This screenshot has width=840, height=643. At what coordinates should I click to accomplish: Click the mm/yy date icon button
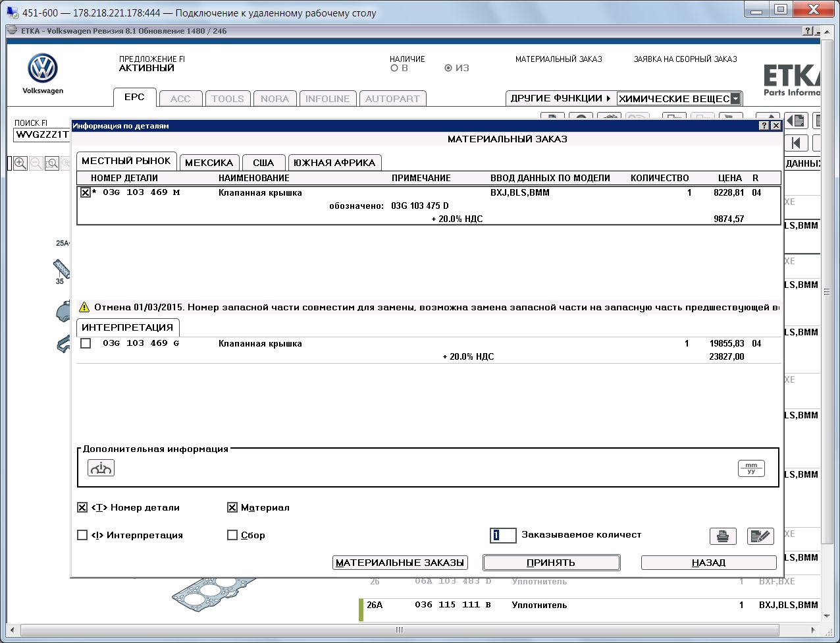point(751,468)
